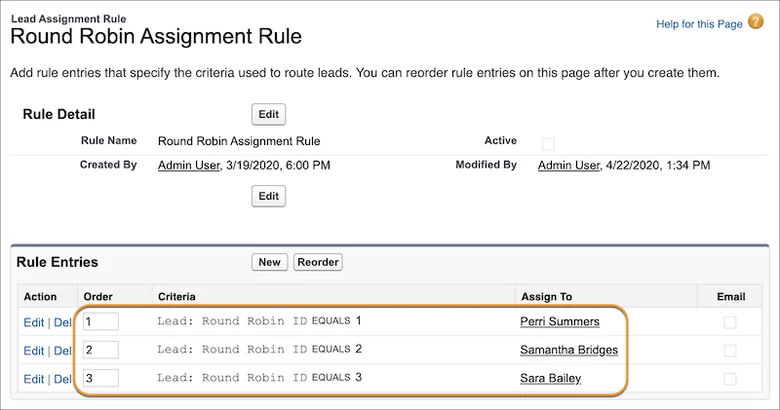
Task: Open Samantha Bridges user link
Action: (x=569, y=350)
